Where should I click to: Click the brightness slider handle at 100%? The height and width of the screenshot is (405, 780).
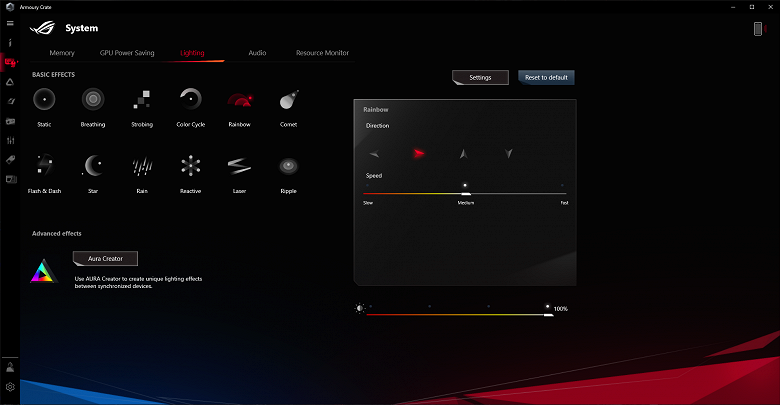(x=548, y=315)
